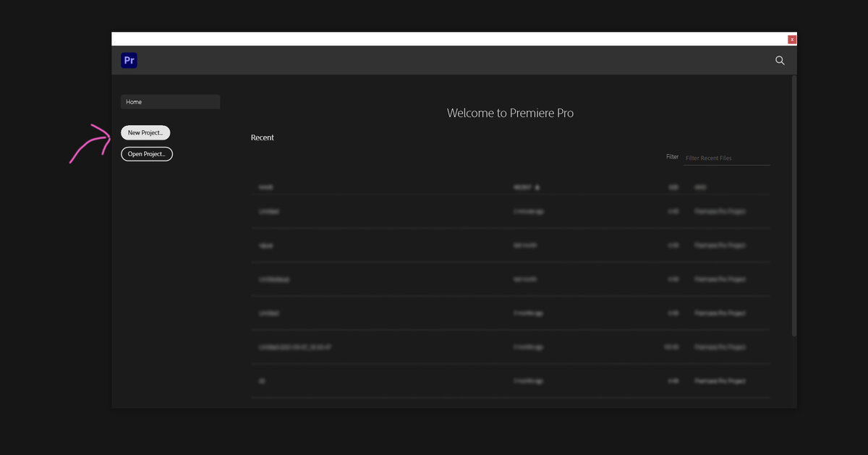The height and width of the screenshot is (455, 868).
Task: Close the welcome window with red X
Action: pos(792,39)
